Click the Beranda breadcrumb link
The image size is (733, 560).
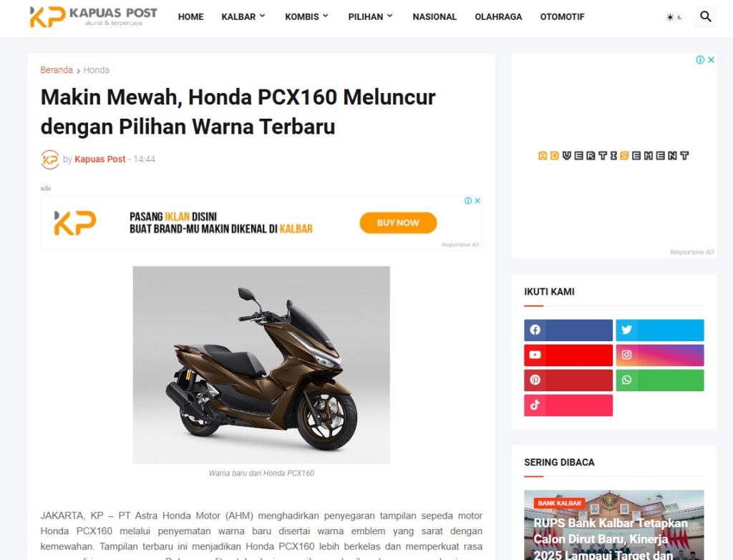[x=57, y=70]
